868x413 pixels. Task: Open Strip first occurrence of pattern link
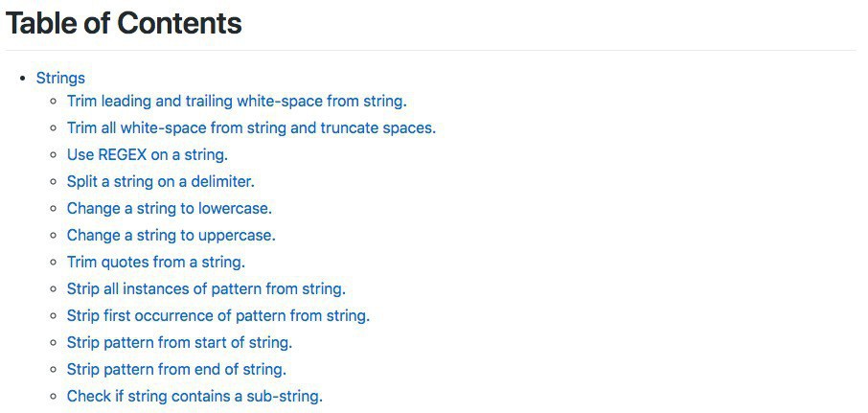[x=217, y=315]
